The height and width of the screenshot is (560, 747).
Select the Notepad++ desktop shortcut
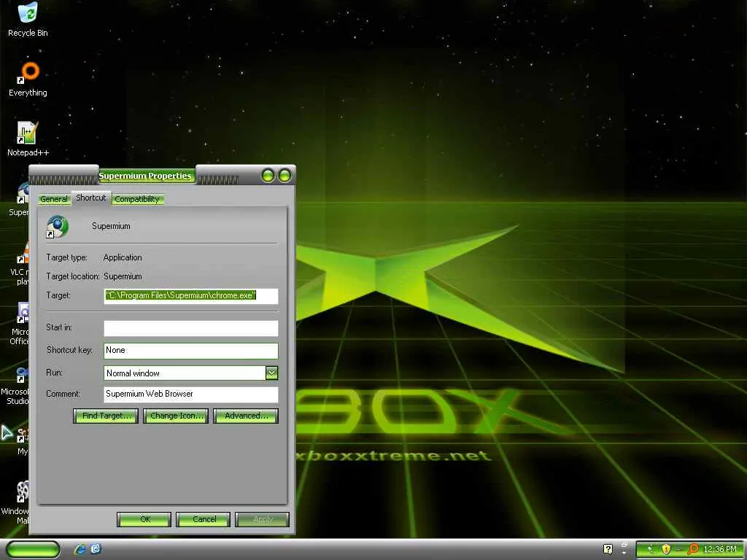(28, 139)
